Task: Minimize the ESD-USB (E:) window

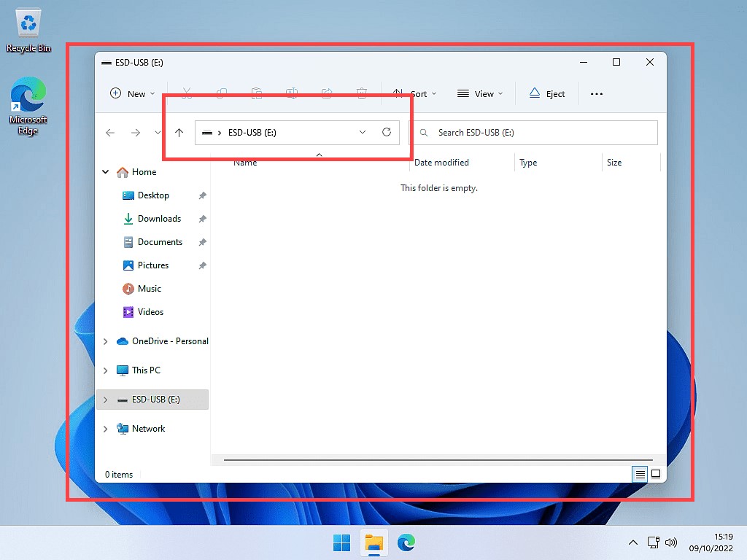Action: click(584, 63)
